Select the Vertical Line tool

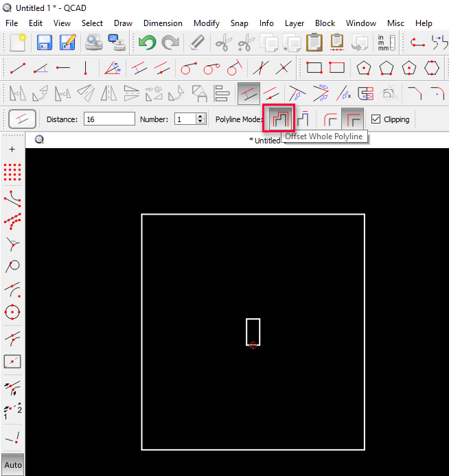(86, 68)
